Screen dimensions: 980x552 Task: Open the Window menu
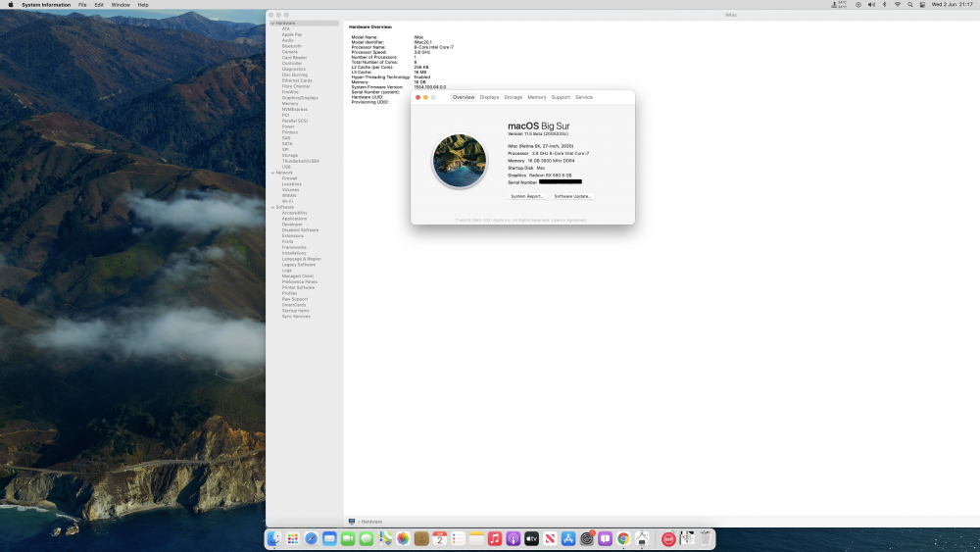tap(121, 4)
